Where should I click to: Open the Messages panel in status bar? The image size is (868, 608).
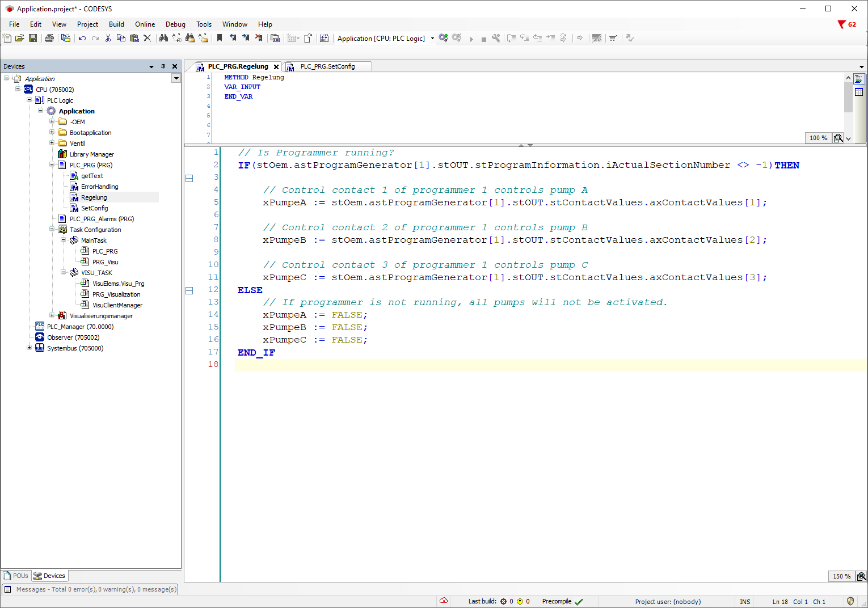point(91,589)
